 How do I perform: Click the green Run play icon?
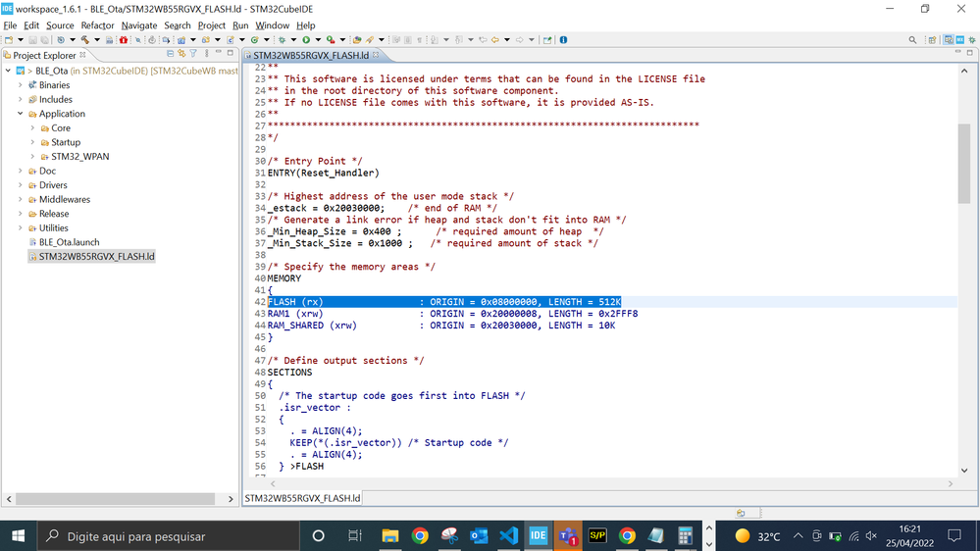[306, 40]
